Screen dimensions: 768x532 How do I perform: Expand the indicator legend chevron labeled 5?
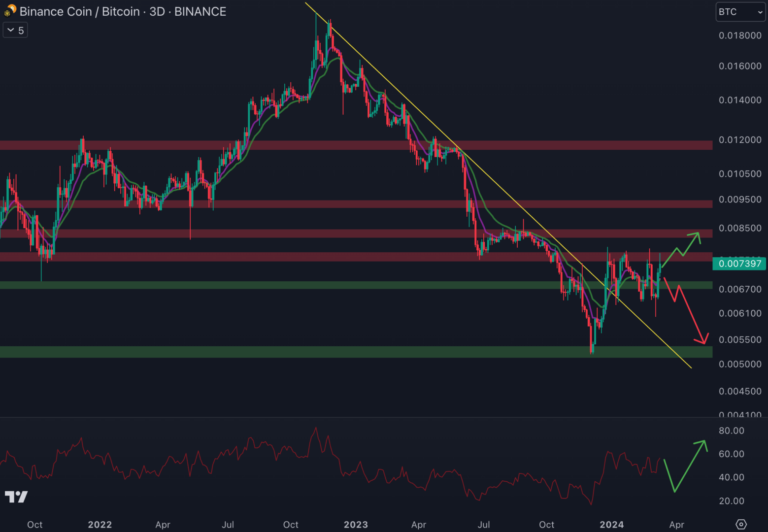(15, 31)
